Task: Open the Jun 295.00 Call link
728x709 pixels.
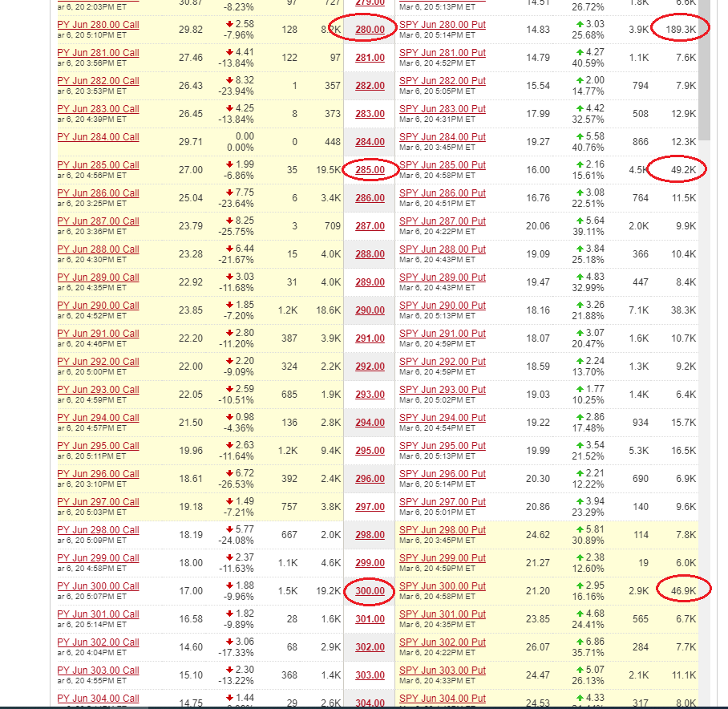Action: click(98, 445)
